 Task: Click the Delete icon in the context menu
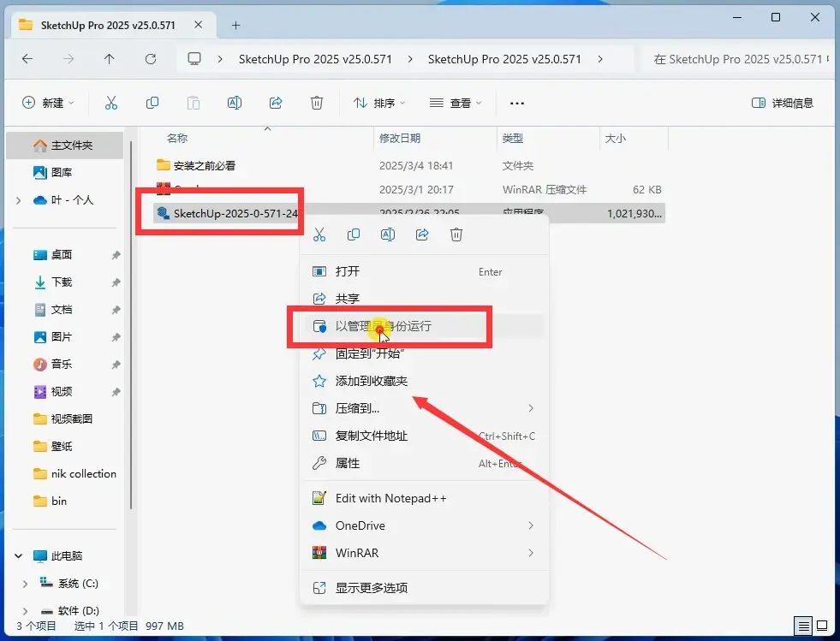pyautogui.click(x=456, y=234)
